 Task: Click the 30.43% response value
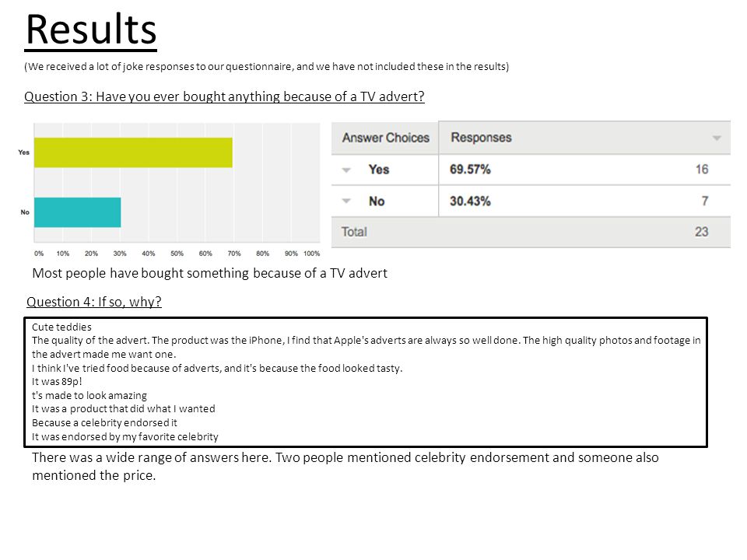tap(470, 201)
